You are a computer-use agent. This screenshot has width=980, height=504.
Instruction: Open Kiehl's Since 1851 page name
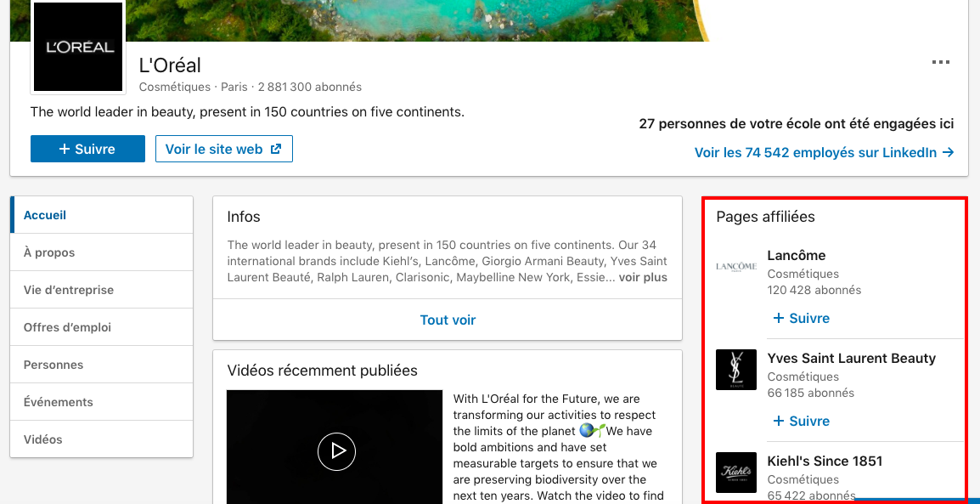click(825, 462)
